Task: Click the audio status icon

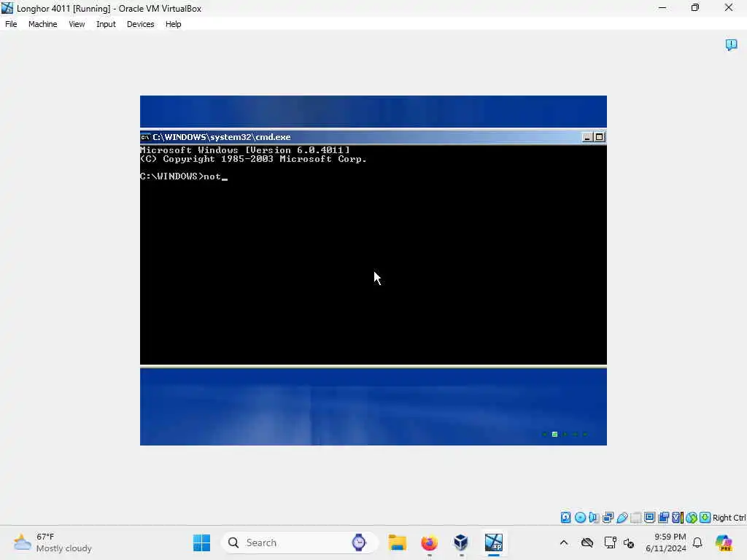Action: coord(594,517)
